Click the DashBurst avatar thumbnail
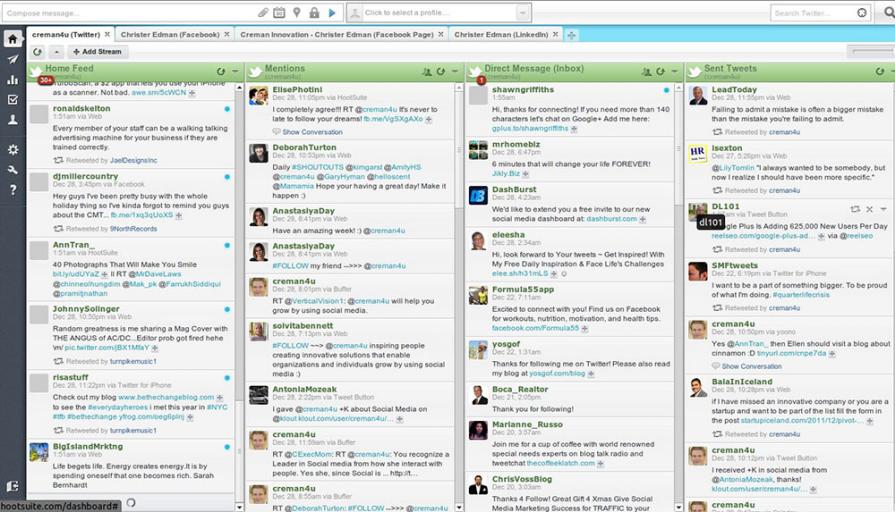The image size is (895, 512). 478,195
